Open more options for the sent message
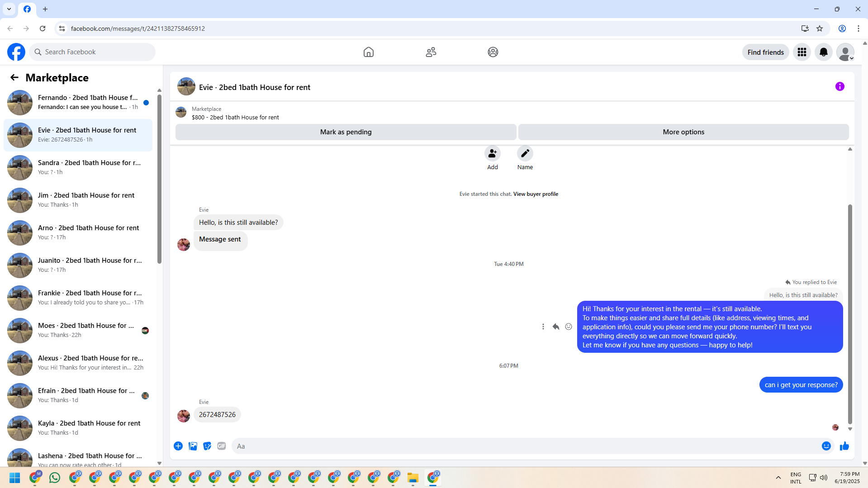Image resolution: width=868 pixels, height=488 pixels. 543,327
